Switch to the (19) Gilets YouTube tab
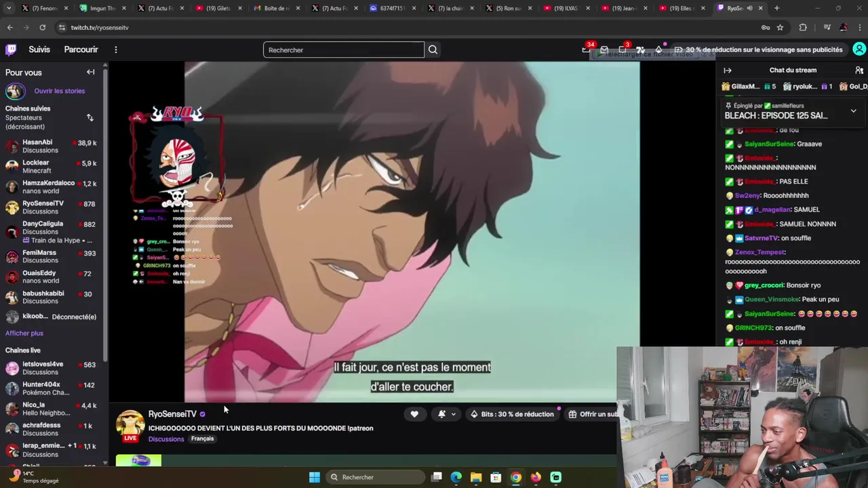The height and width of the screenshot is (488, 868). pos(219,8)
